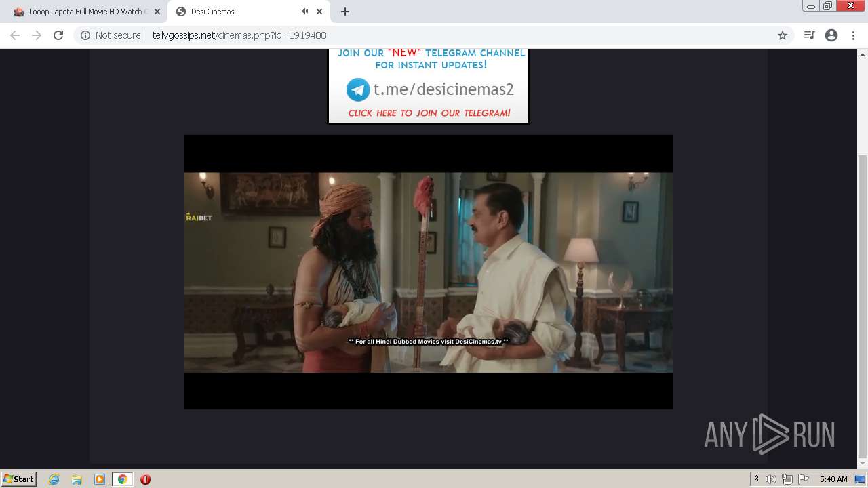View Not secure site information

(111, 35)
